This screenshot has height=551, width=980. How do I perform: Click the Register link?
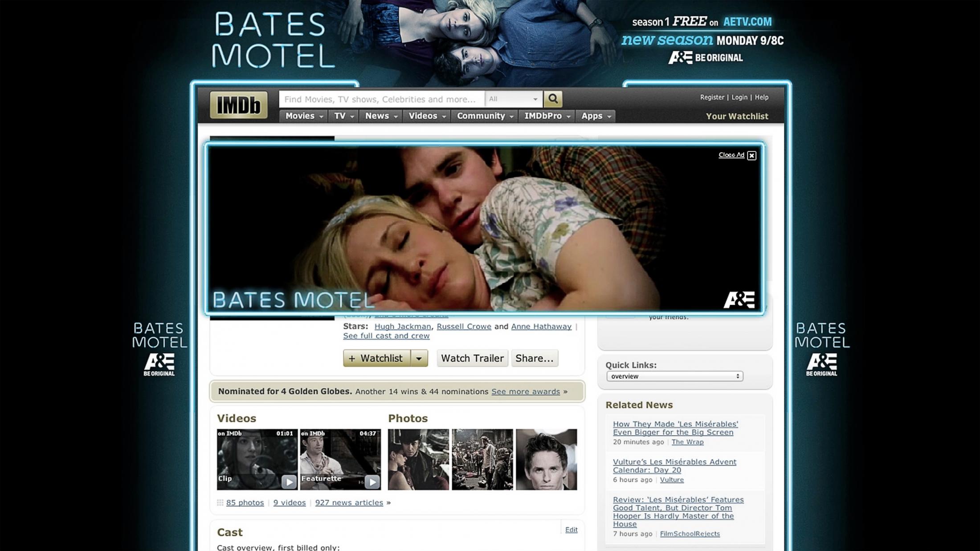pos(712,97)
